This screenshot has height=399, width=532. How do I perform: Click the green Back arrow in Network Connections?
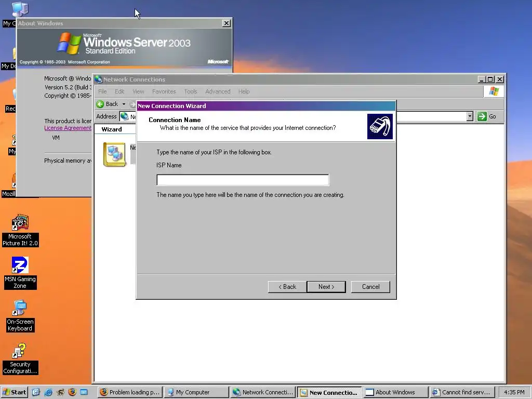coord(100,104)
